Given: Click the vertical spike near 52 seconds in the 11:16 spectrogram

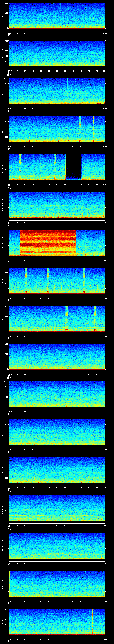Looking at the screenshot, I should [93, 91].
